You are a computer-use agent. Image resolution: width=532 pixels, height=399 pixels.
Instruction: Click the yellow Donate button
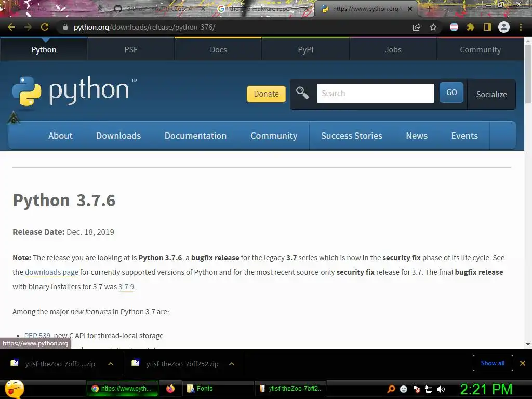pos(266,94)
